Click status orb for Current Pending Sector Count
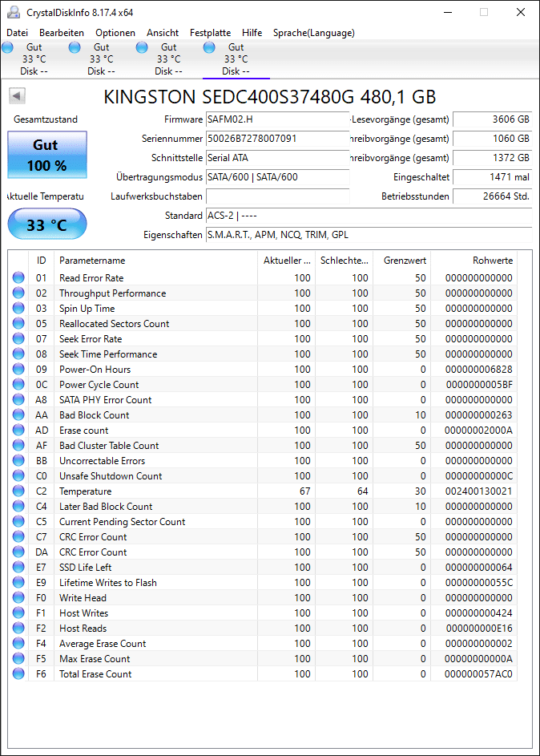The width and height of the screenshot is (540, 756). (18, 521)
